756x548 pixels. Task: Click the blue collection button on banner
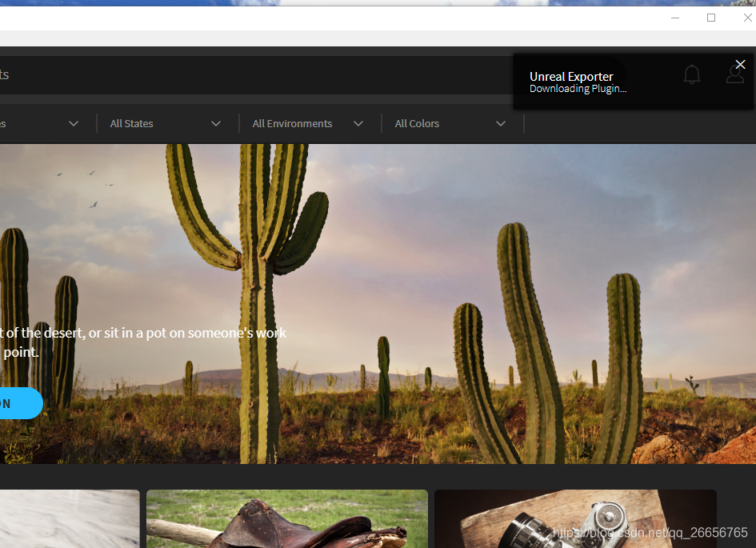coord(20,403)
